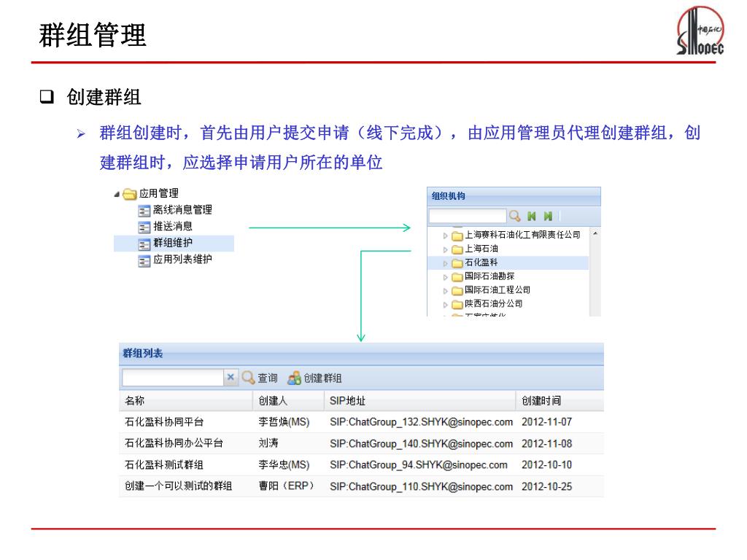Screen dimensions: 747x560
Task: Click creator 曹阳（ERP）cell
Action: 286,486
